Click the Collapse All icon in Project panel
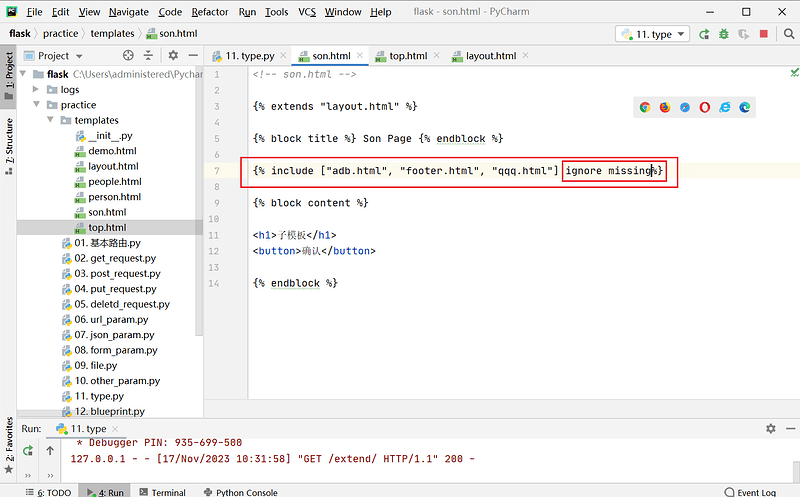The width and height of the screenshot is (800, 497). coord(148,55)
